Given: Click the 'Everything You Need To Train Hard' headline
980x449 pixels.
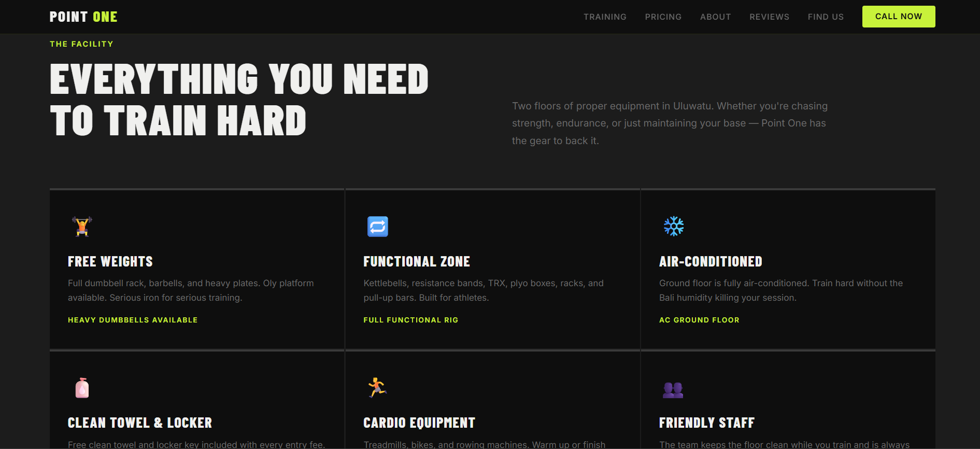Looking at the screenshot, I should (239, 100).
